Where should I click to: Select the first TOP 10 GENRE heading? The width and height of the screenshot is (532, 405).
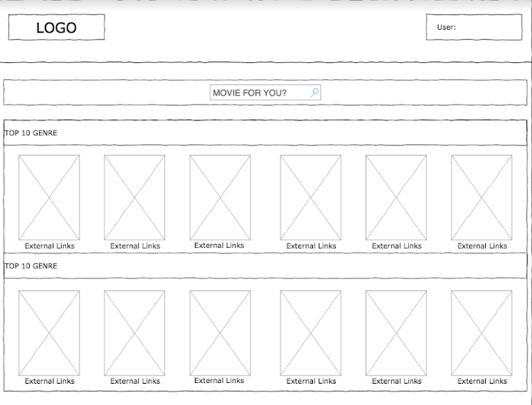coord(31,133)
